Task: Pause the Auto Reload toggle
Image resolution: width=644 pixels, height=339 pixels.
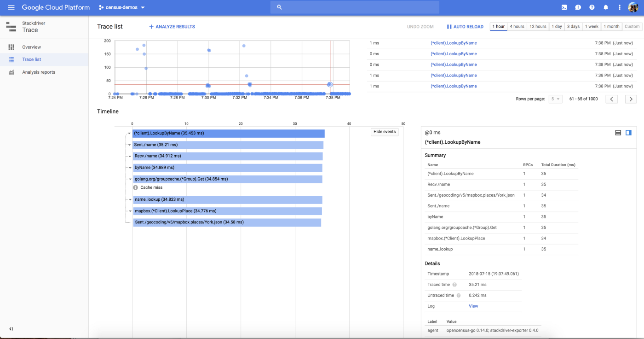Action: [x=465, y=27]
